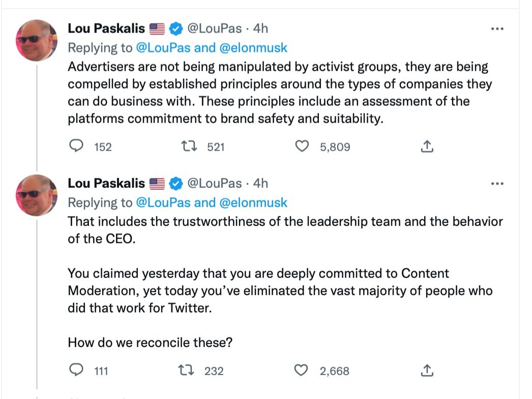Screen dimensions: 532x399
Task: Open second tweet's 4h timestamp
Action: pyautogui.click(x=260, y=183)
